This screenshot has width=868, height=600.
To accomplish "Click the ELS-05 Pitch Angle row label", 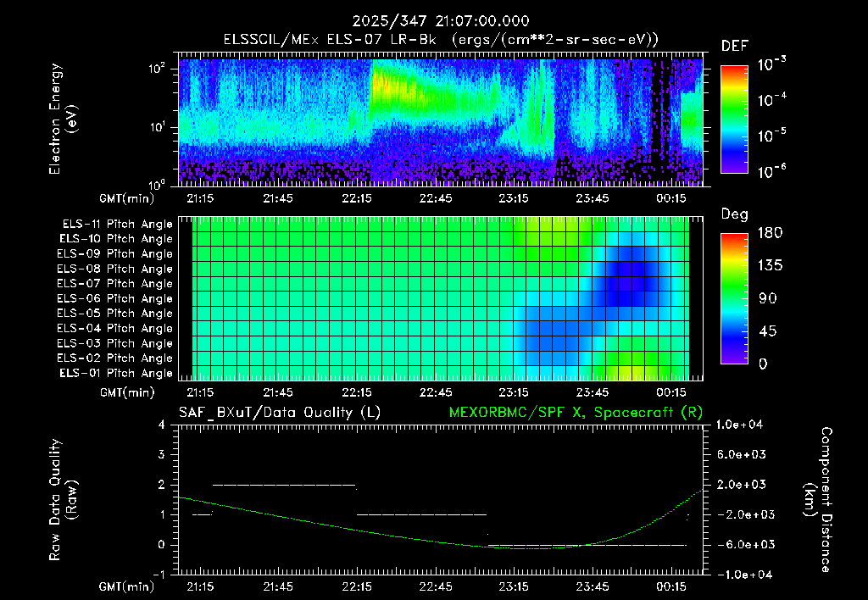I will pos(114,314).
